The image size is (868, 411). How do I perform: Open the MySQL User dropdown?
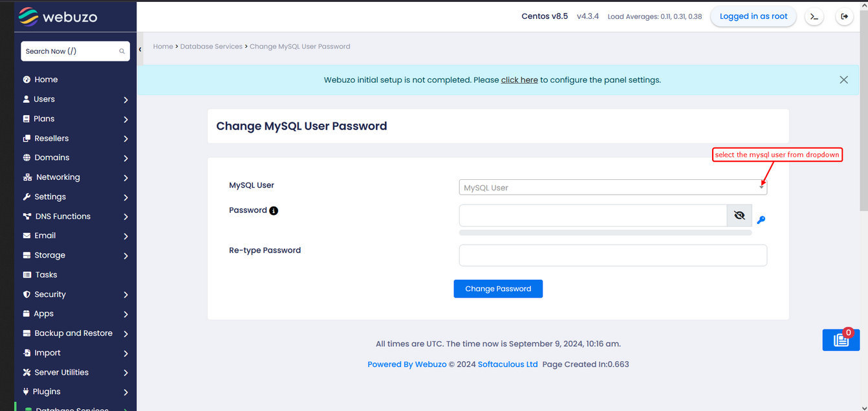pos(613,187)
